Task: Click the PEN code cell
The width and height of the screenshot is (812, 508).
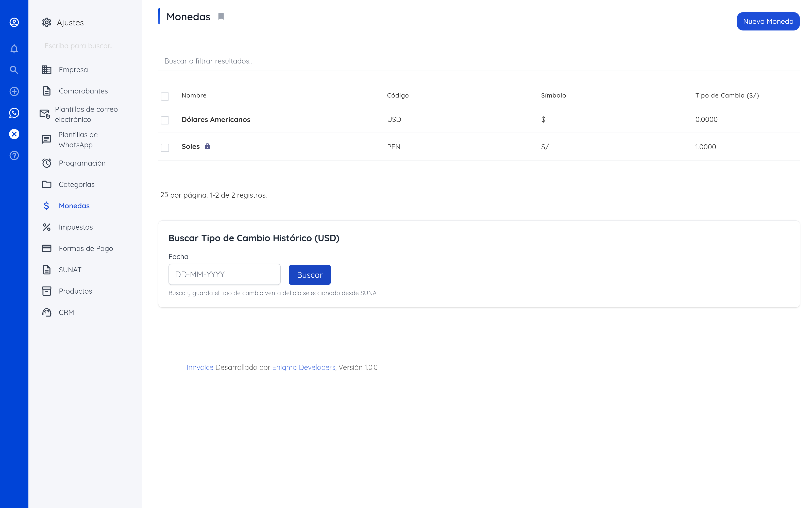Action: [394, 147]
